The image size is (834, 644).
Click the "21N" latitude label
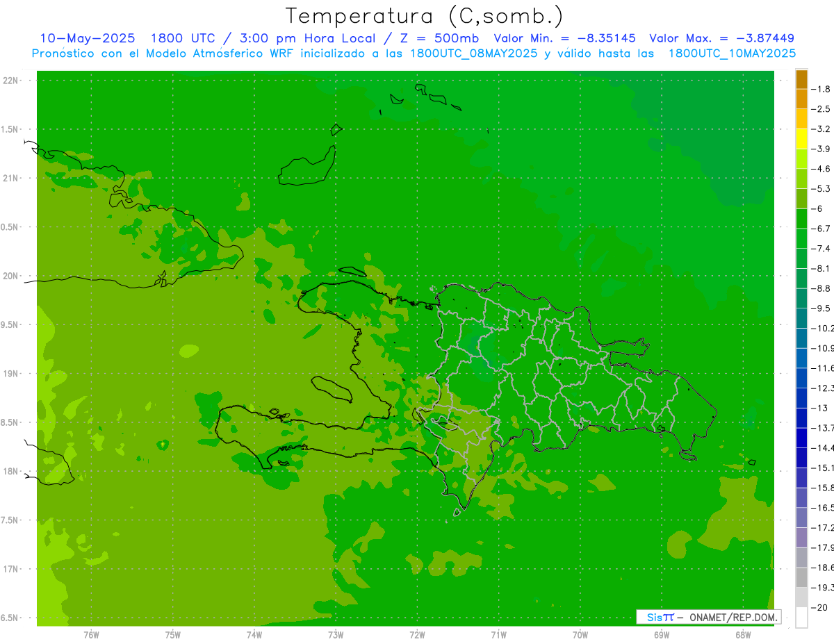pos(10,178)
